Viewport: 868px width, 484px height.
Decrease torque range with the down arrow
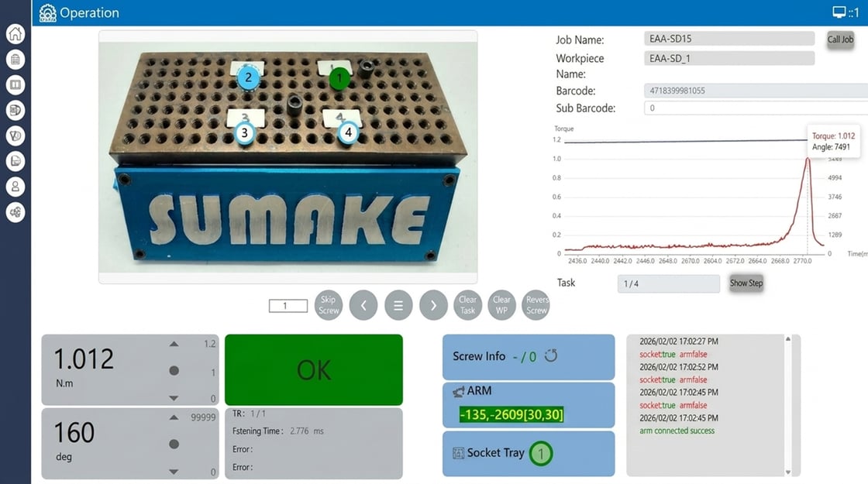click(174, 398)
